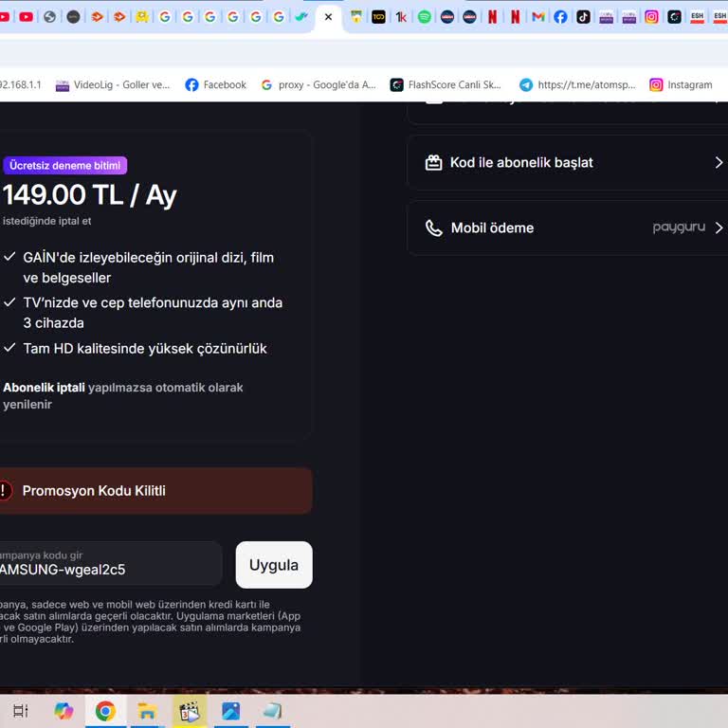Switch to the dark circle icon tab

(73, 17)
